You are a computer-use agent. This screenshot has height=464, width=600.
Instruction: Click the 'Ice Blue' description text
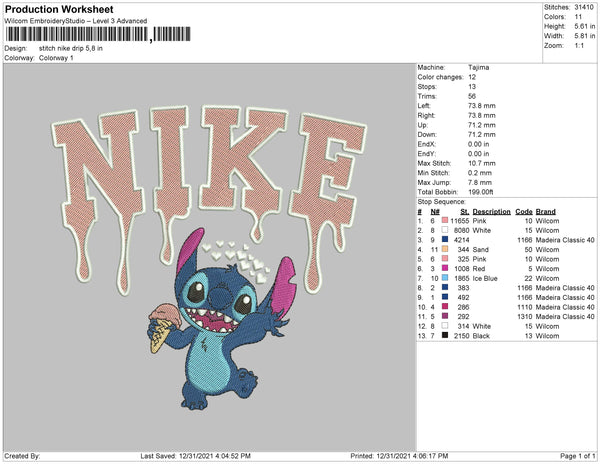[485, 278]
